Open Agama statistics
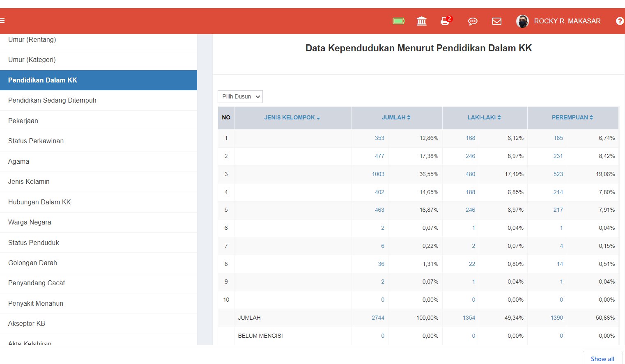625x364 pixels. point(99,161)
